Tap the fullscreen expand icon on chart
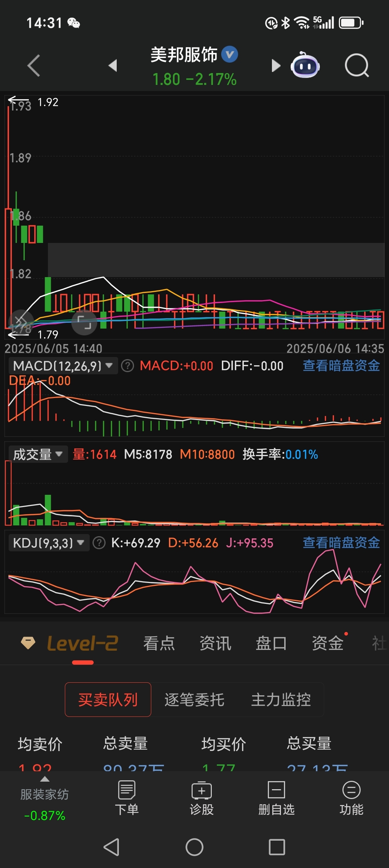389x868 pixels. (84, 322)
